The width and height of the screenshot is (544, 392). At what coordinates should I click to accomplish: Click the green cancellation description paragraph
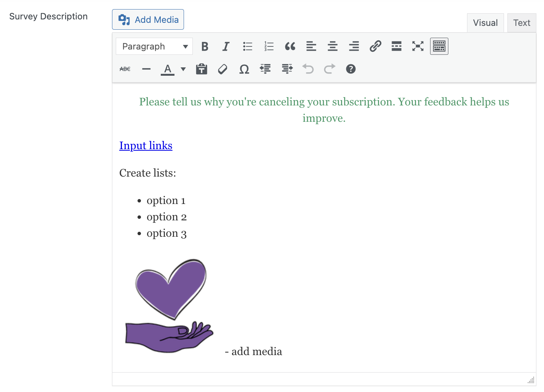click(324, 110)
